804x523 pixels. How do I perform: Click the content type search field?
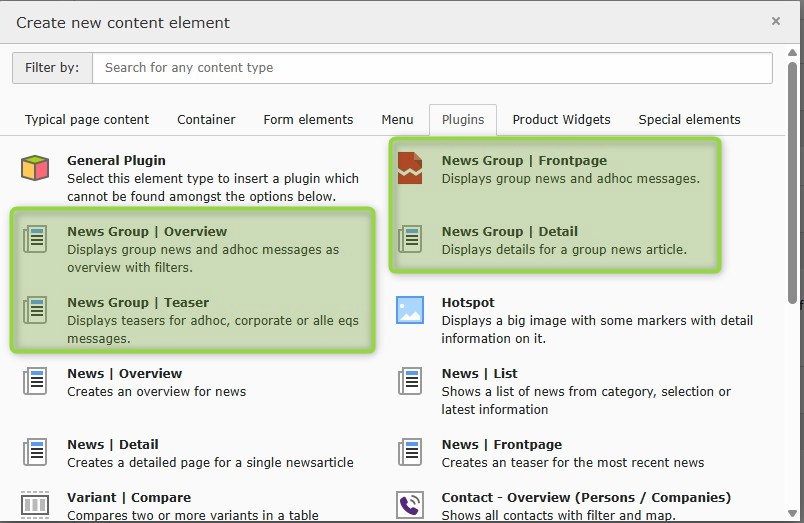point(432,68)
